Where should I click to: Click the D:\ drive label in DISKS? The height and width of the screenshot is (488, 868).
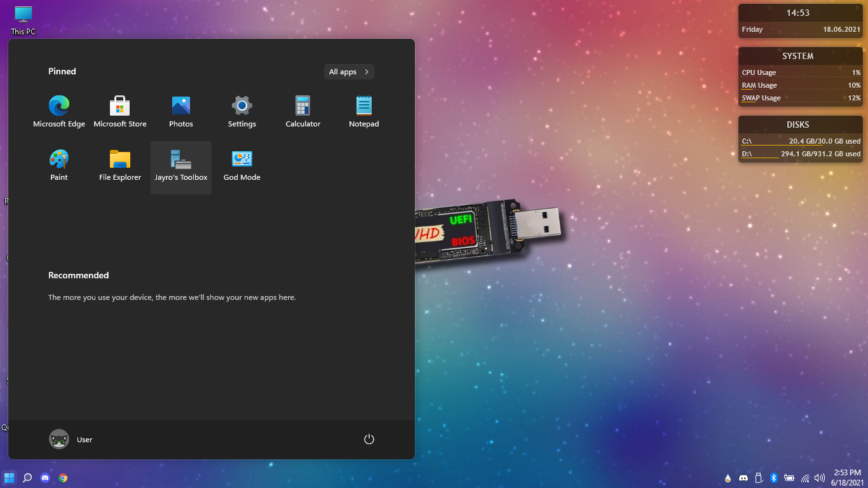point(747,154)
